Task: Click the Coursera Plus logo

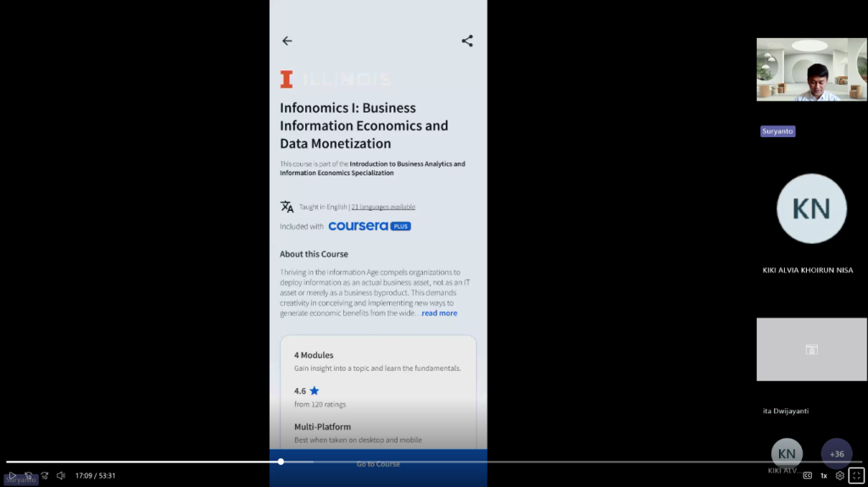Action: click(x=370, y=226)
